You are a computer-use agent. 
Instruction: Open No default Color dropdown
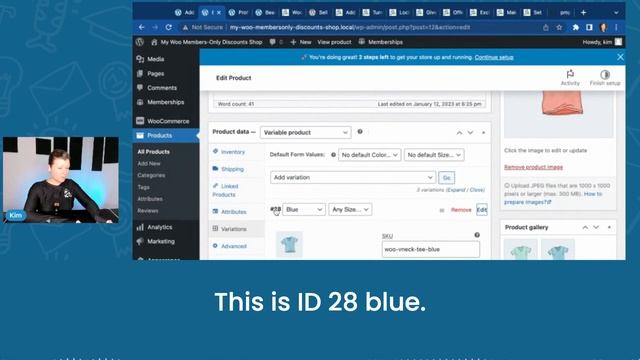click(369, 155)
